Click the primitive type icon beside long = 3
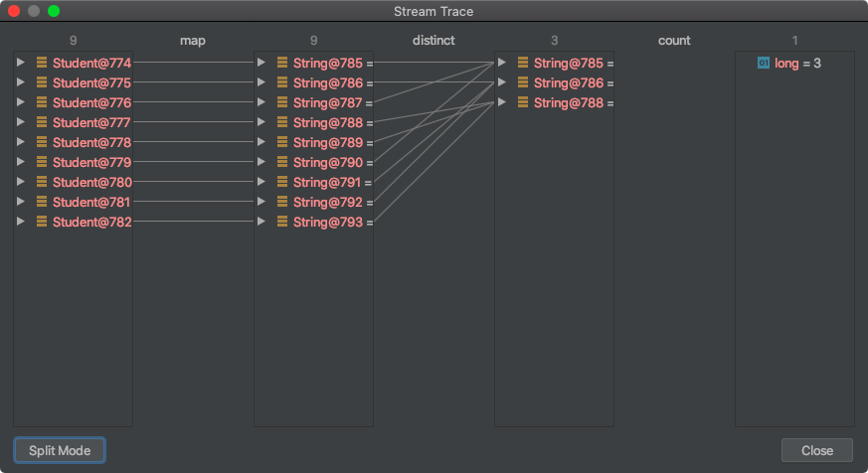Screen dimensions: 868x473 tap(764, 63)
